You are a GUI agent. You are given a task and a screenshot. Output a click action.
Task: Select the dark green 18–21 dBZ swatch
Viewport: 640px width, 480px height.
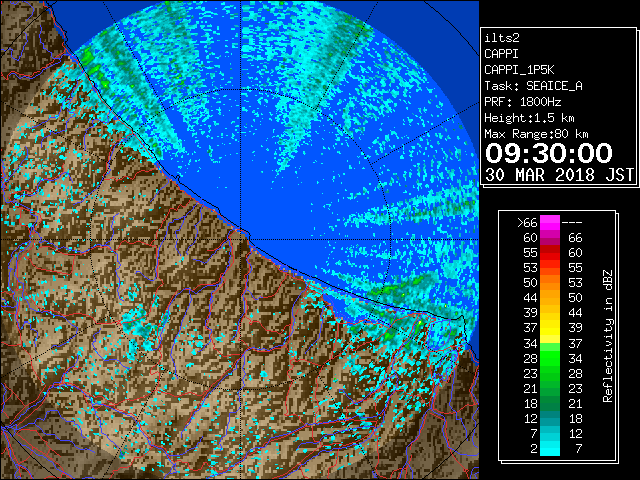click(x=550, y=404)
